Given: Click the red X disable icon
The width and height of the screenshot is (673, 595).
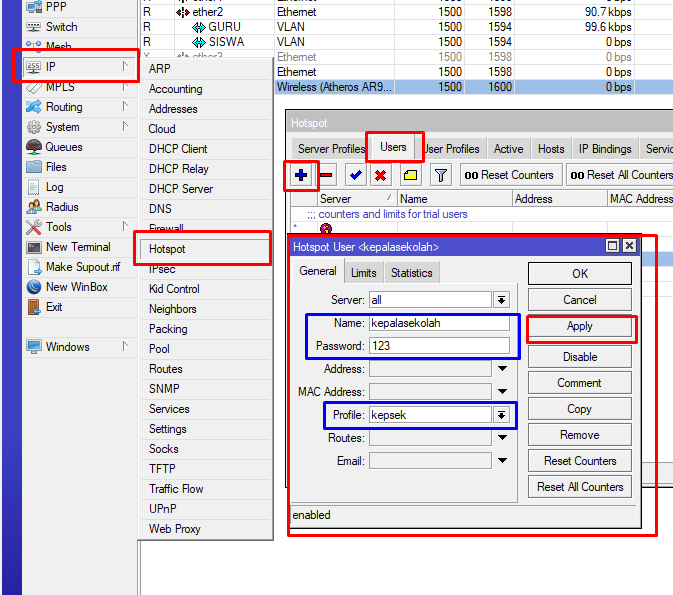Looking at the screenshot, I should point(380,175).
